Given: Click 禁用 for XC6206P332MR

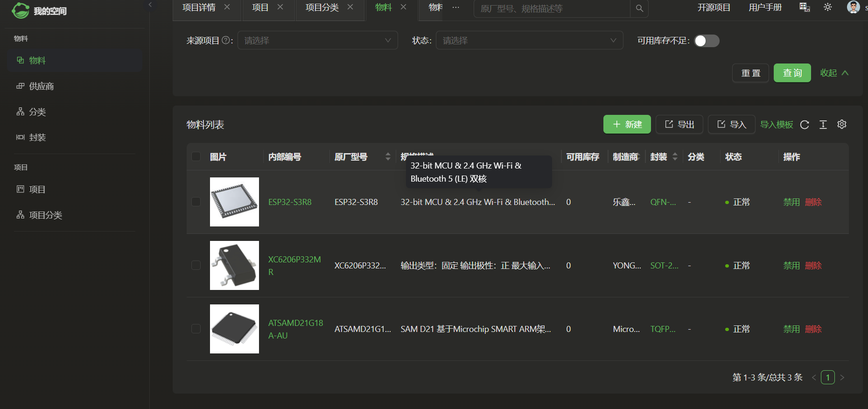Looking at the screenshot, I should pos(791,265).
